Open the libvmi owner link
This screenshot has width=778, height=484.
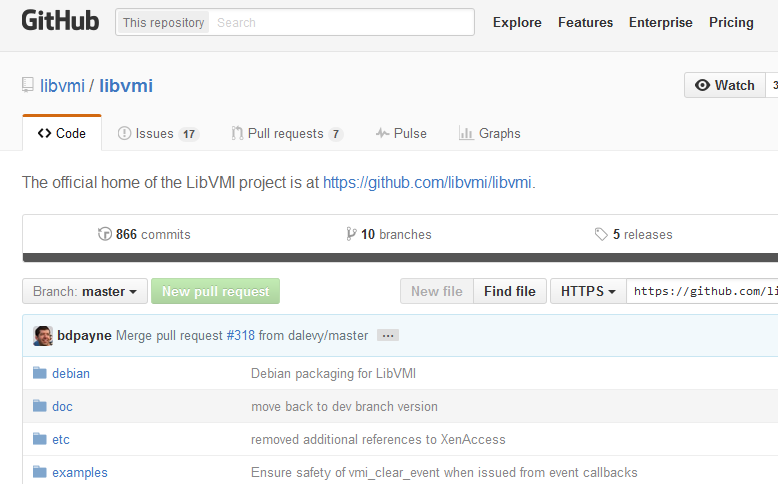pyautogui.click(x=63, y=85)
